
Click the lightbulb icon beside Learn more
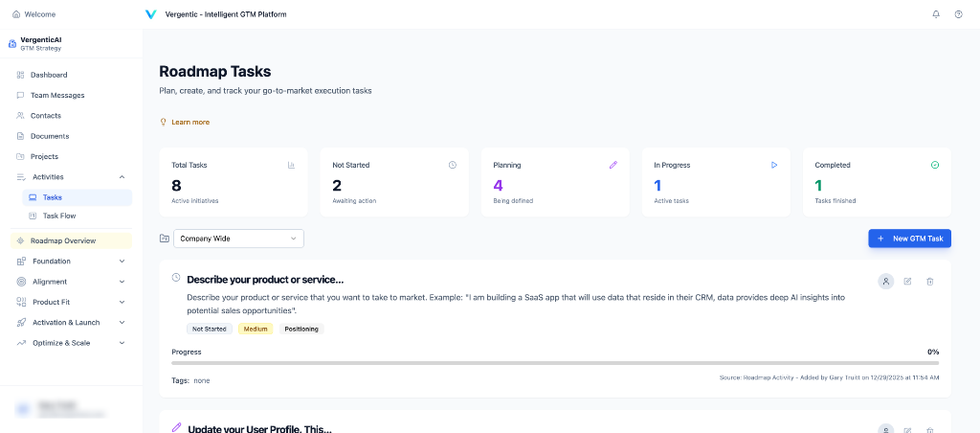pos(164,122)
